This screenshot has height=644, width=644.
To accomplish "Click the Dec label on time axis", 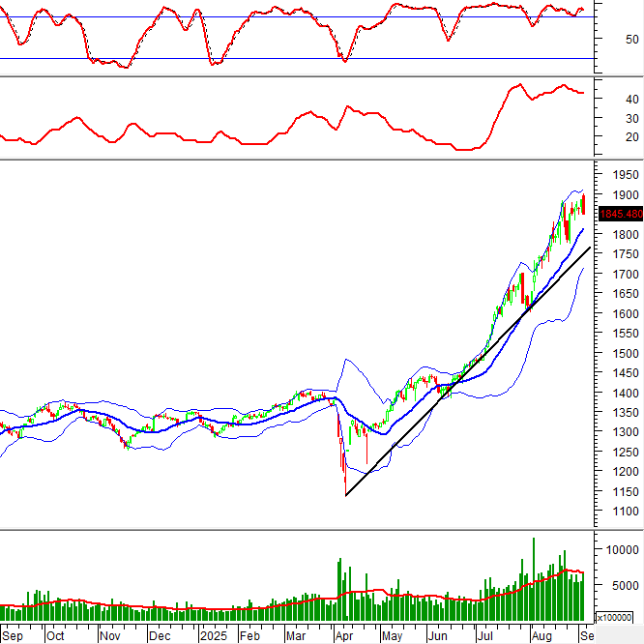I will point(159,636).
